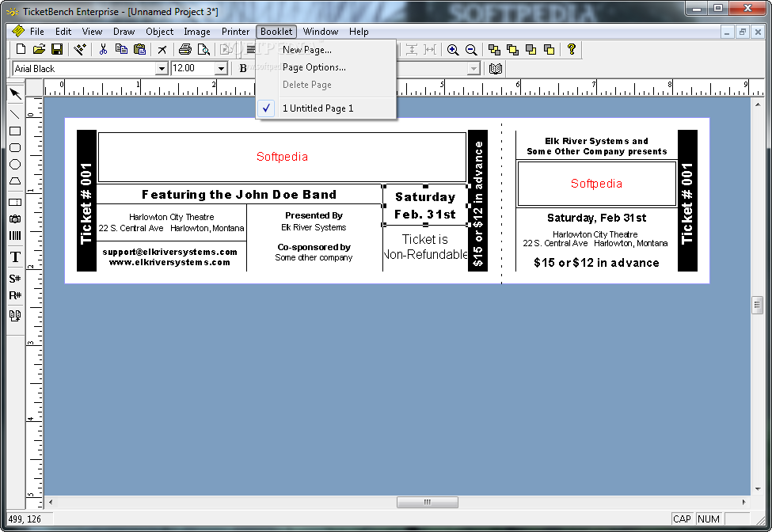772x532 pixels.
Task: Save project with the floppy disk icon
Action: 57,49
